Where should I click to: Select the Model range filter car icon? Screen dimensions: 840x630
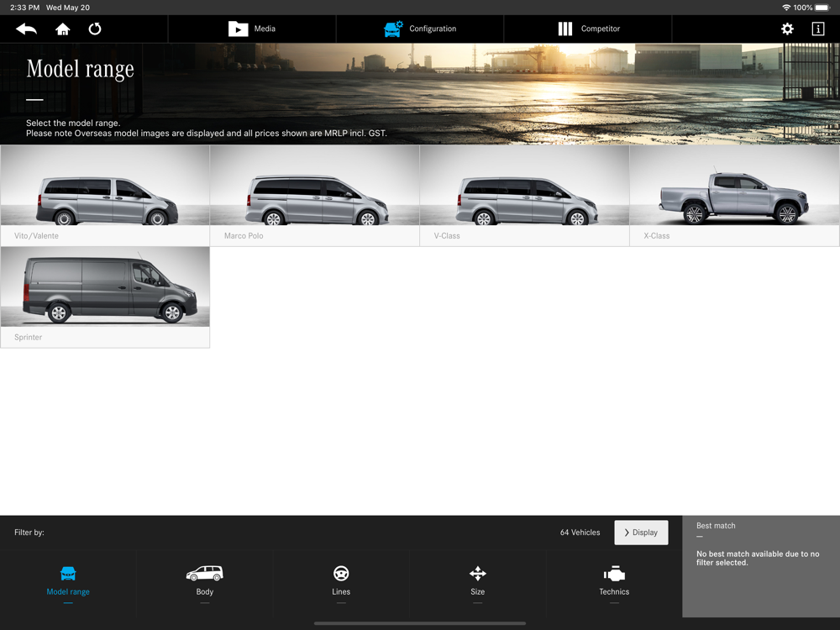(x=68, y=574)
